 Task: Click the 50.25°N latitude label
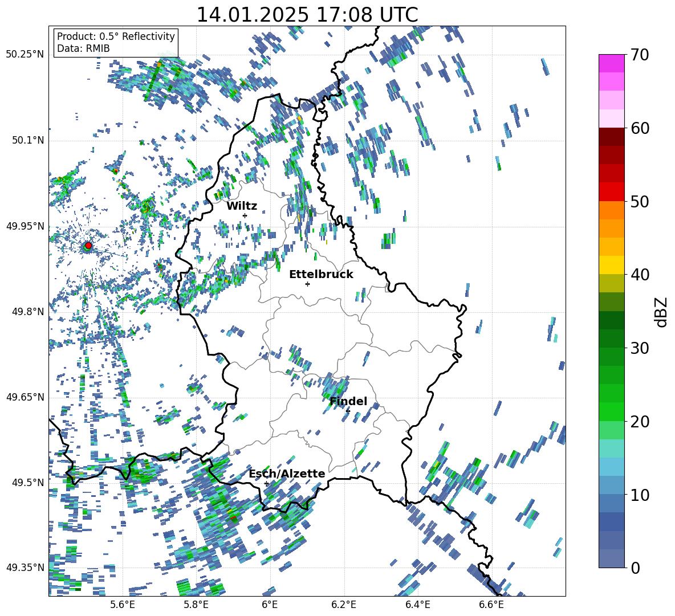[x=25, y=55]
